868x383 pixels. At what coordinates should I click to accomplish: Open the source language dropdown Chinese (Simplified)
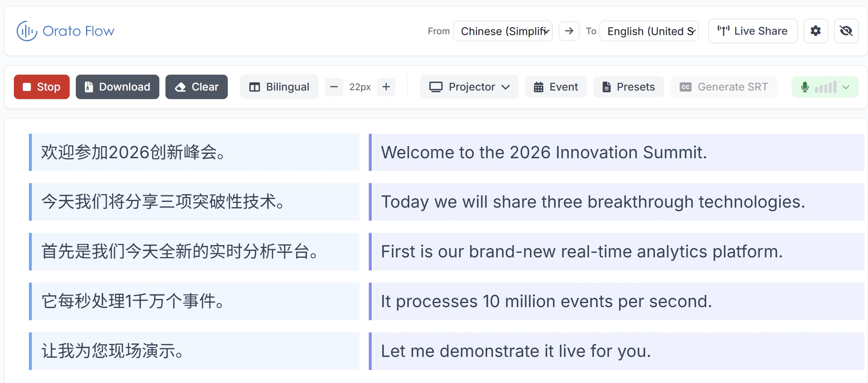click(503, 31)
